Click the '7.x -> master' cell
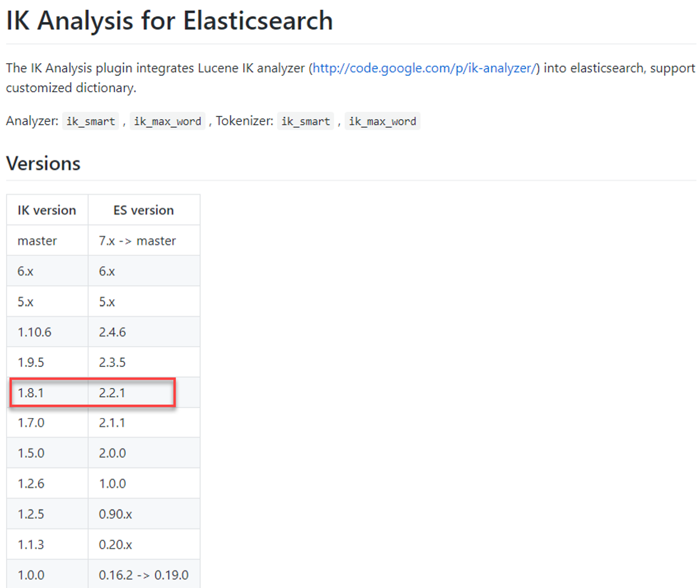This screenshot has height=588, width=700. click(144, 241)
